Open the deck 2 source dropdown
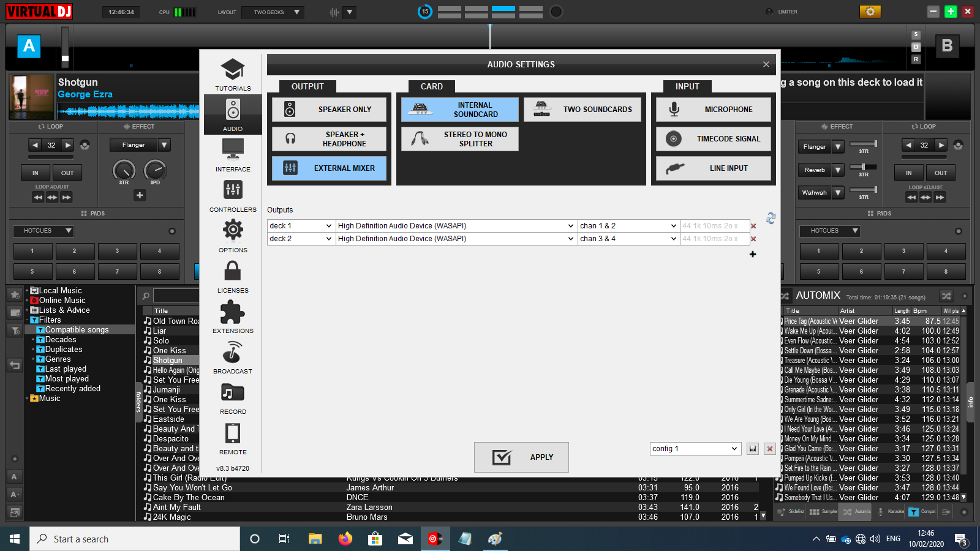The image size is (980, 551). tap(301, 239)
